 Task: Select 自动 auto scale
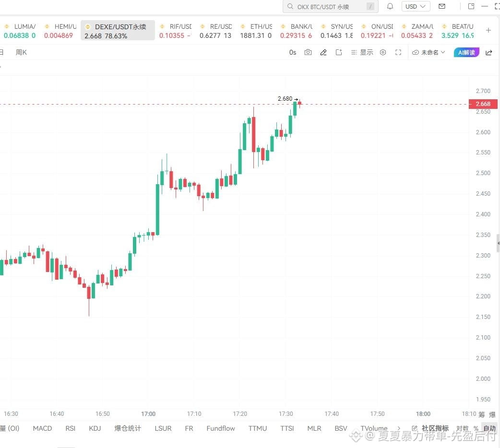point(489,428)
